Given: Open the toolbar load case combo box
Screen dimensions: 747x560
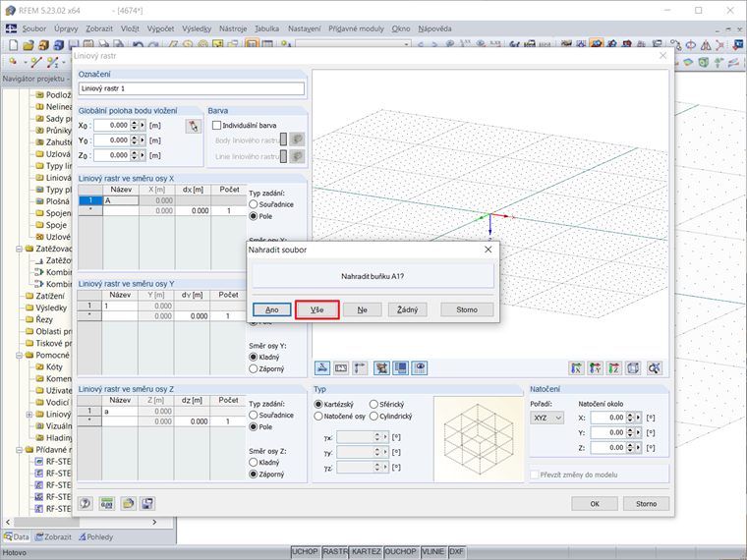Looking at the screenshot, I should click(353, 44).
